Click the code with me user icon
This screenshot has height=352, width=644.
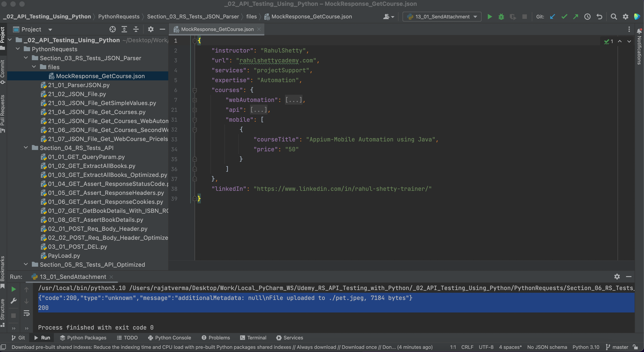click(388, 17)
